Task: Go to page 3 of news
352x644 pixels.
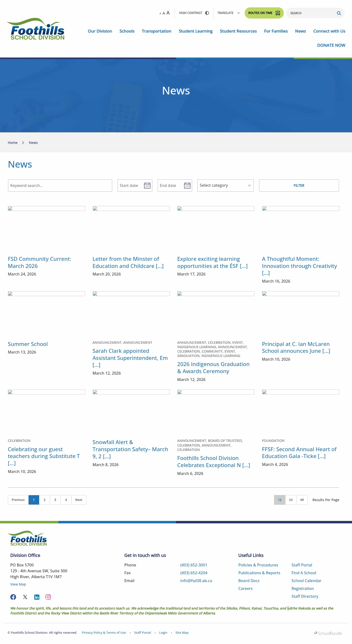Action: coord(55,499)
